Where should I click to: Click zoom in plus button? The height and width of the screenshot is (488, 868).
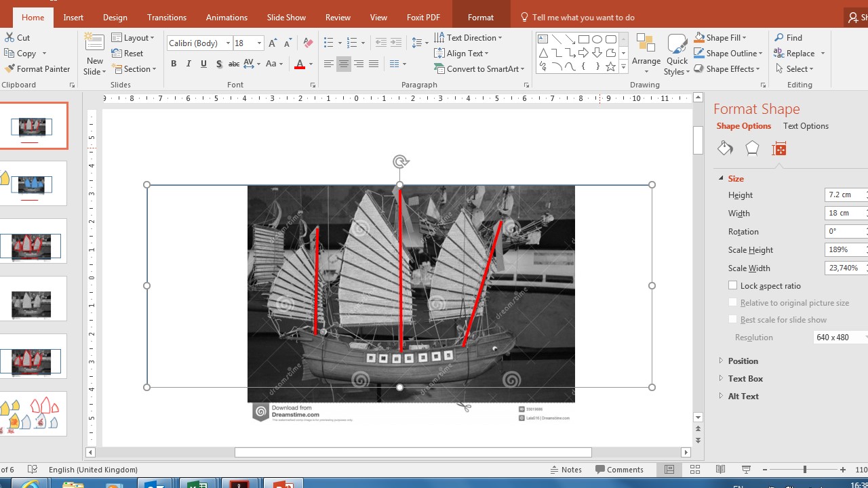tap(843, 470)
